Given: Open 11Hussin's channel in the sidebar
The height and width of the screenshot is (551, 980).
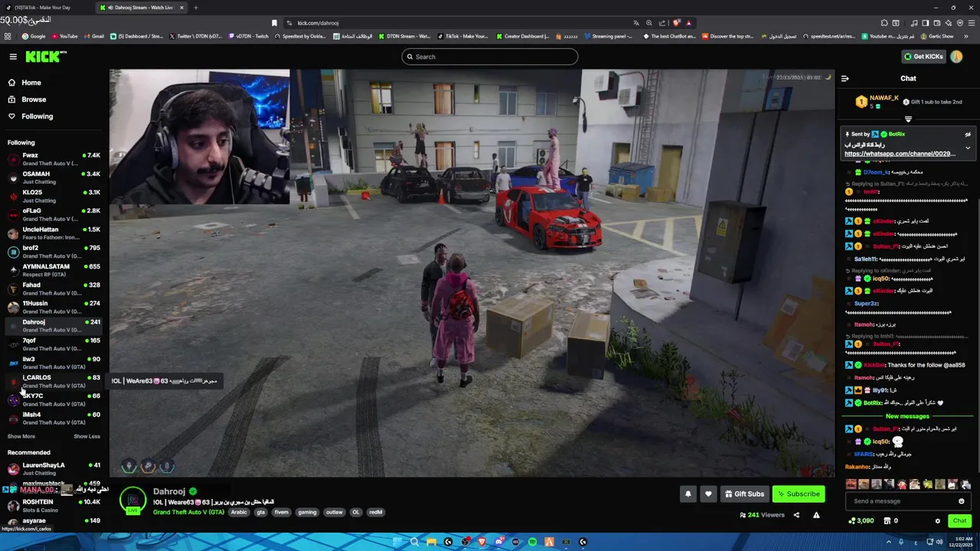Looking at the screenshot, I should click(x=54, y=307).
